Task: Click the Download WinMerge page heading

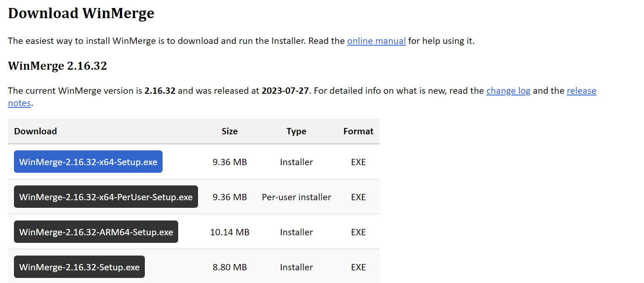Action: point(81,14)
